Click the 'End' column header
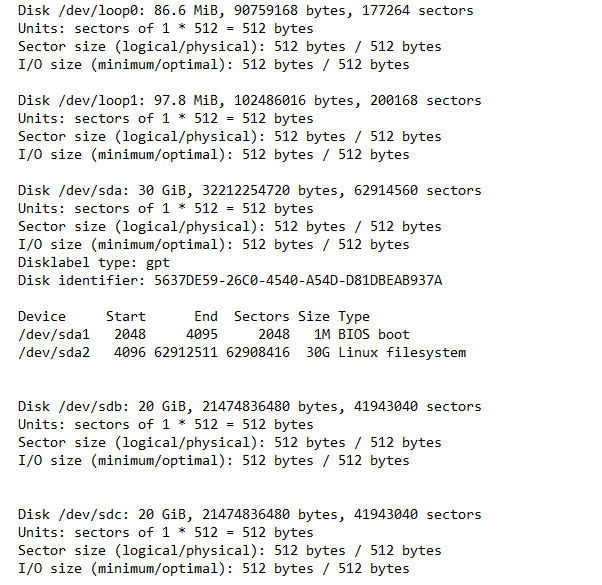The width and height of the screenshot is (602, 585). tap(206, 316)
